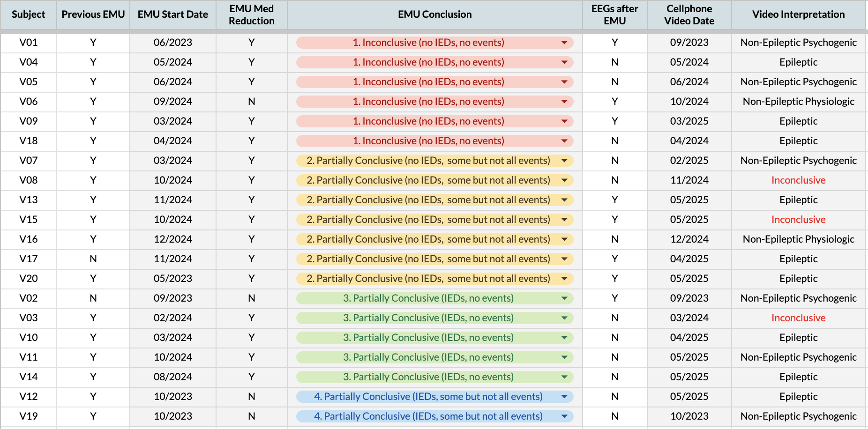This screenshot has width=868, height=429.
Task: Click the V20 EMU Start Date cell
Action: pos(173,279)
